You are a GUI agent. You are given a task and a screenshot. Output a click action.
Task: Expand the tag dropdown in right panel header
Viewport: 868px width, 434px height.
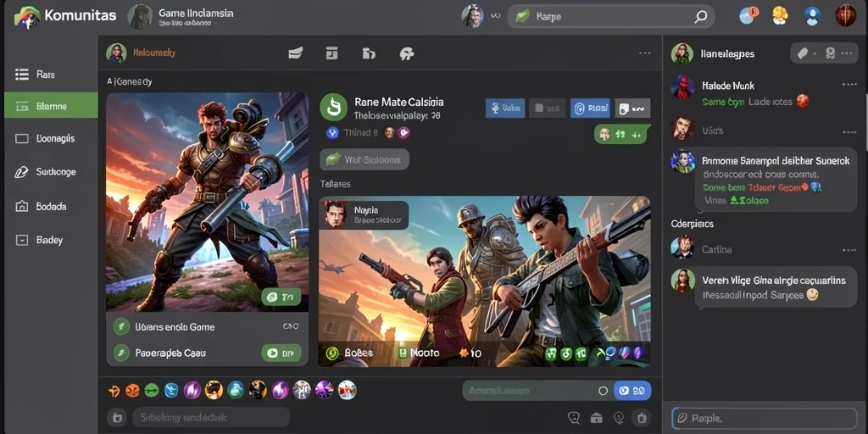(806, 53)
